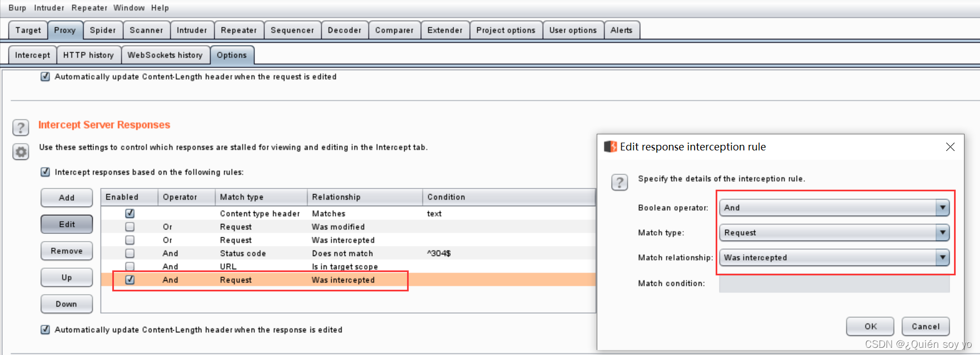Select the Content type header cell
This screenshot has height=355, width=980.
tap(260, 213)
